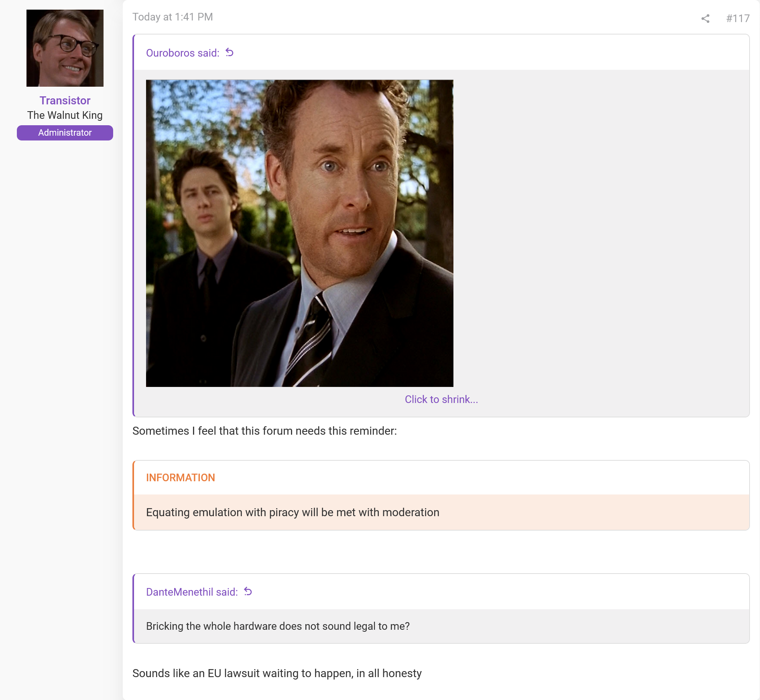Screen dimensions: 760x700
Task: Visit the Transistor user profile link
Action: click(65, 100)
